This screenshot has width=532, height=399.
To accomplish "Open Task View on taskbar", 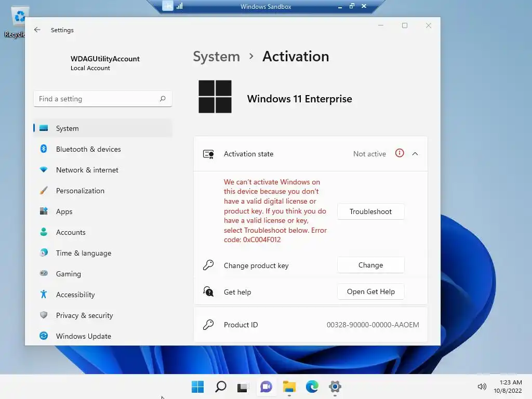I will (x=242, y=387).
